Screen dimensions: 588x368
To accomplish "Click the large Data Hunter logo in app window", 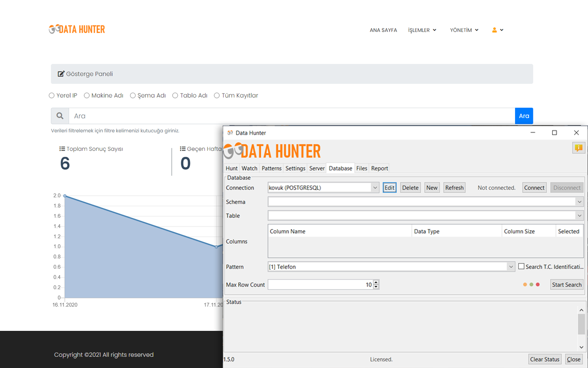I will click(272, 151).
